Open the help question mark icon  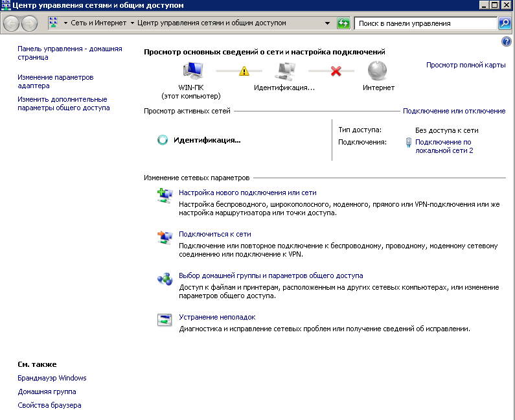(507, 41)
